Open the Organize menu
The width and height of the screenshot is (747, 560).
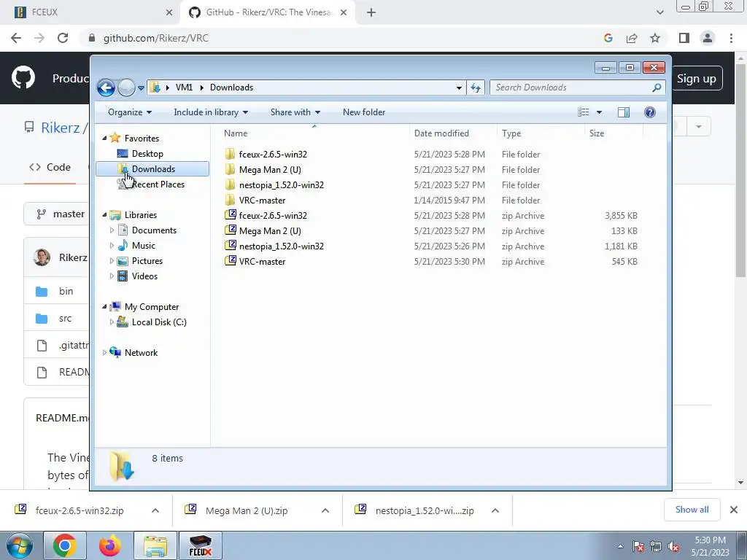tap(130, 112)
